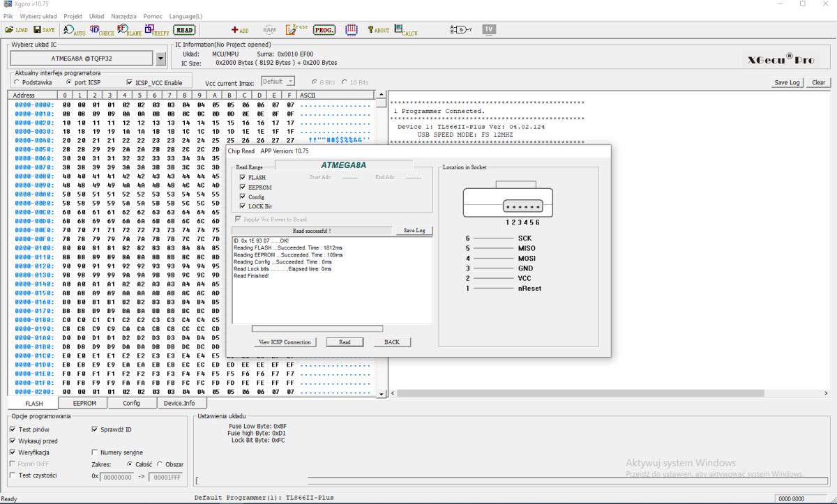This screenshot has width=837, height=504.
Task: Open the Narzędzia menu
Action: pos(123,16)
